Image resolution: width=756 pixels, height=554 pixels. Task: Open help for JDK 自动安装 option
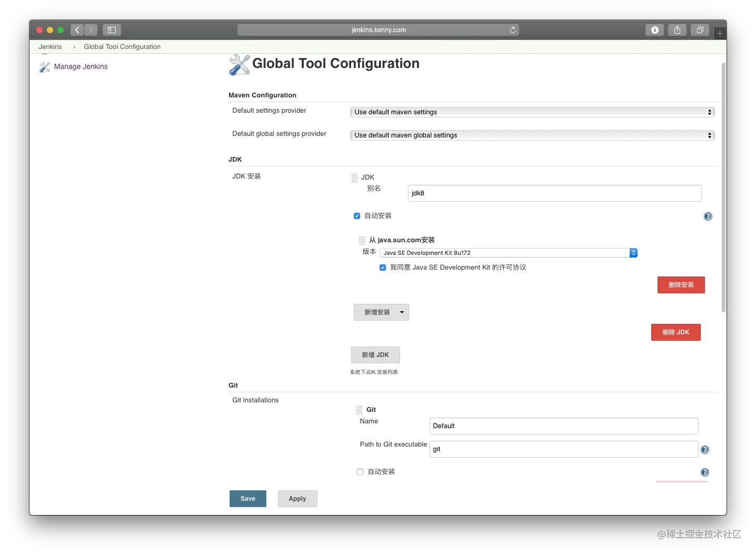point(708,216)
